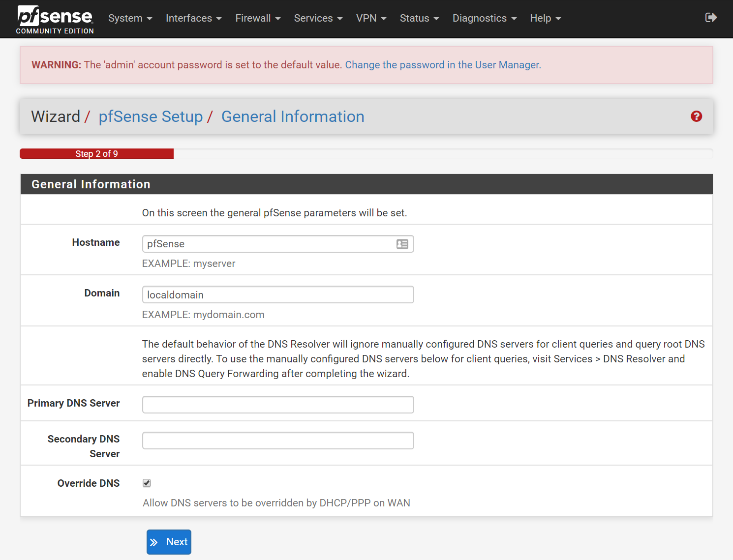The height and width of the screenshot is (560, 733).
Task: Select the Primary DNS Server field
Action: (278, 405)
